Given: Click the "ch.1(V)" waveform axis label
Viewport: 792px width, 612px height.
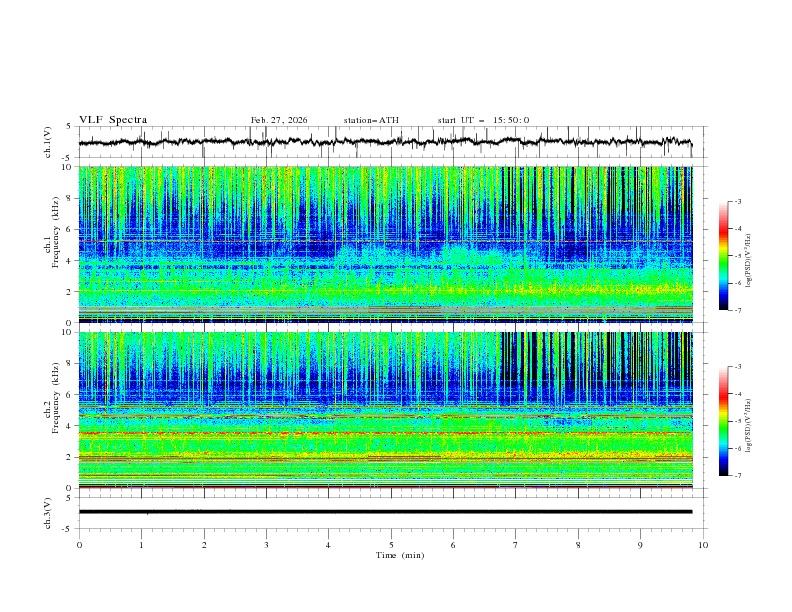Looking at the screenshot, I should 48,142.
